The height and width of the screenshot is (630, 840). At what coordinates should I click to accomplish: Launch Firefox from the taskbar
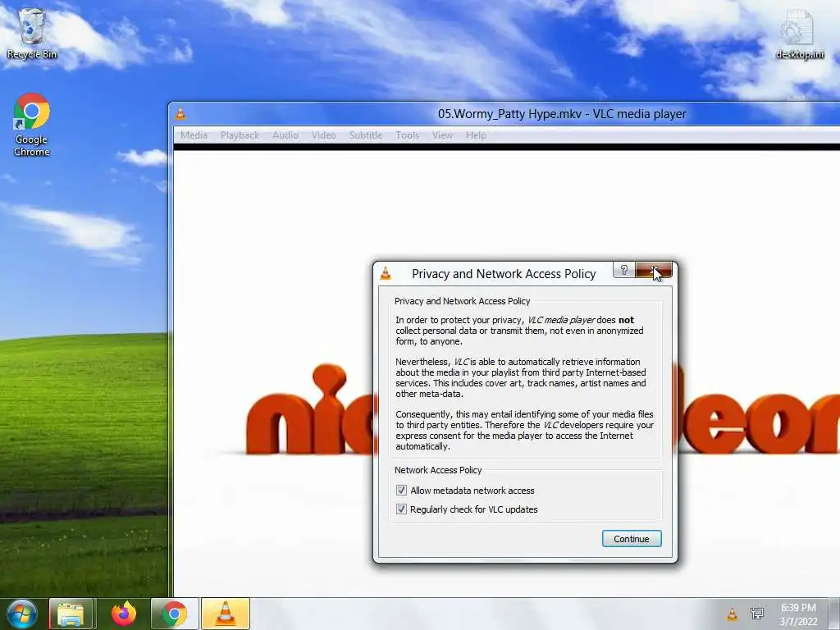(124, 614)
